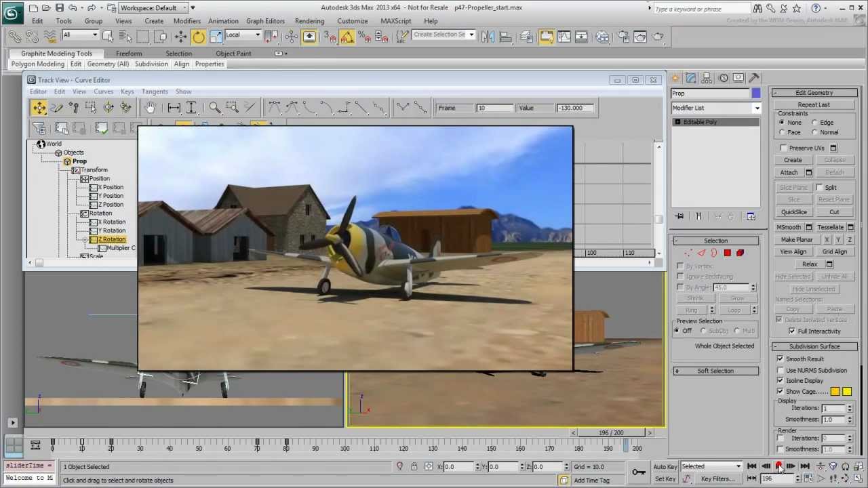Click Go to Start playback icon
The image size is (868, 488).
click(x=752, y=466)
